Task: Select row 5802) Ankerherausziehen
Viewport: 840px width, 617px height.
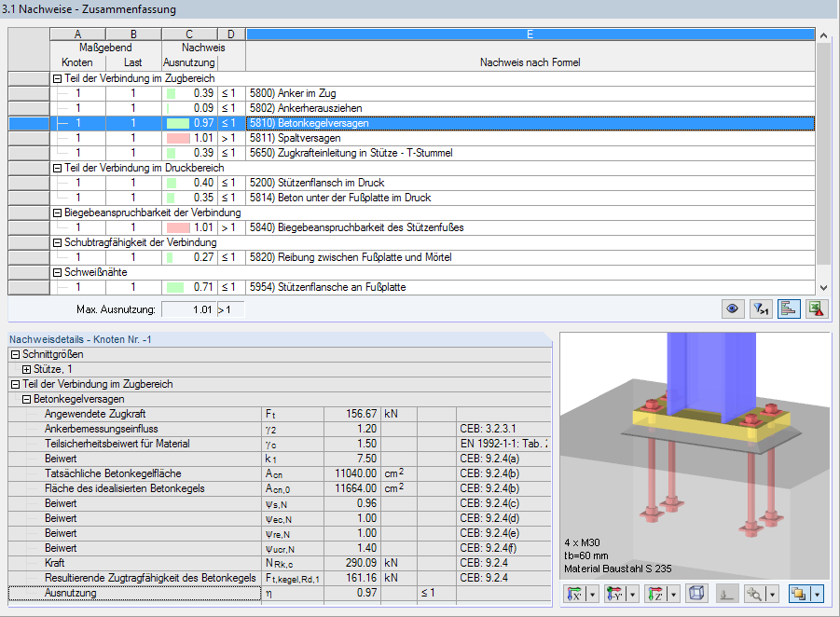Action: pos(433,108)
